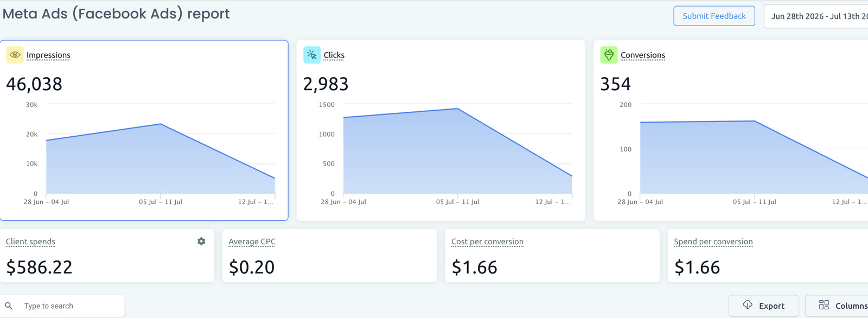Click the Export button label
The image size is (868, 318).
[771, 306]
